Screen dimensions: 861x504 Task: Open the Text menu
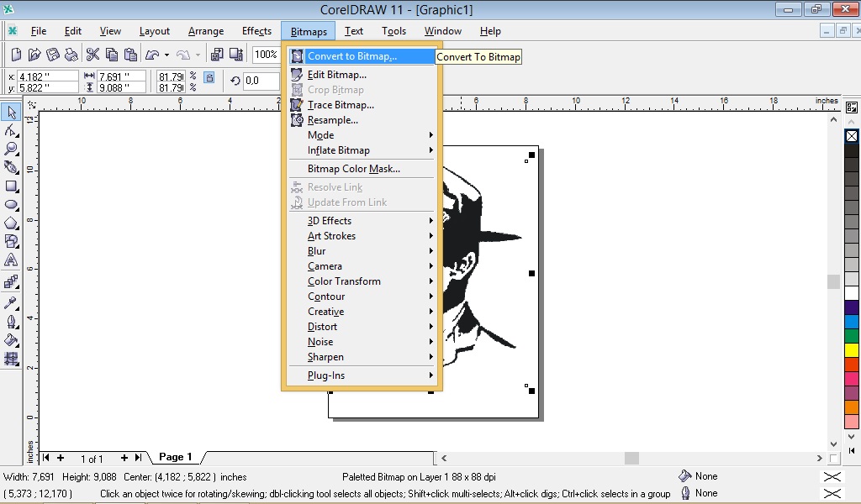coord(354,31)
